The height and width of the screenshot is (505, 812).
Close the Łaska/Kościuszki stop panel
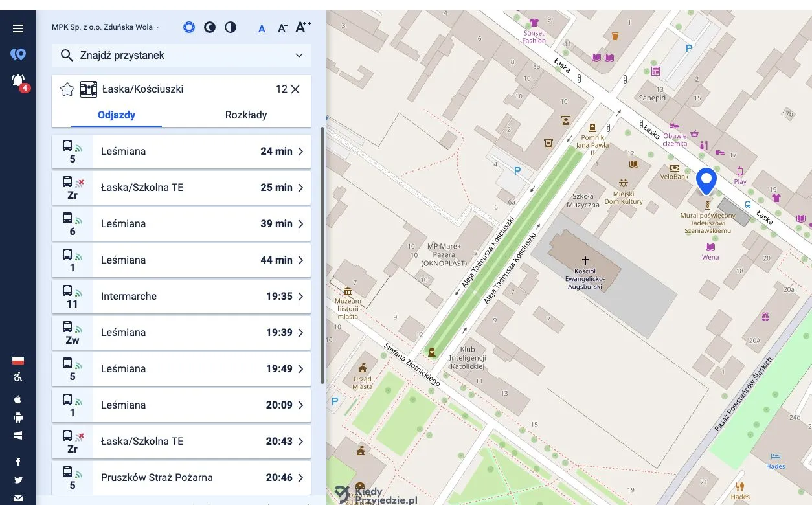(295, 89)
